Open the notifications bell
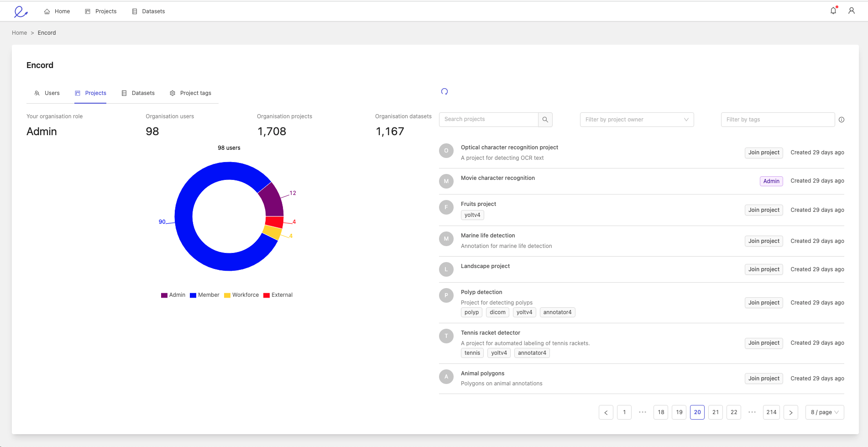This screenshot has width=868, height=447. pos(833,11)
